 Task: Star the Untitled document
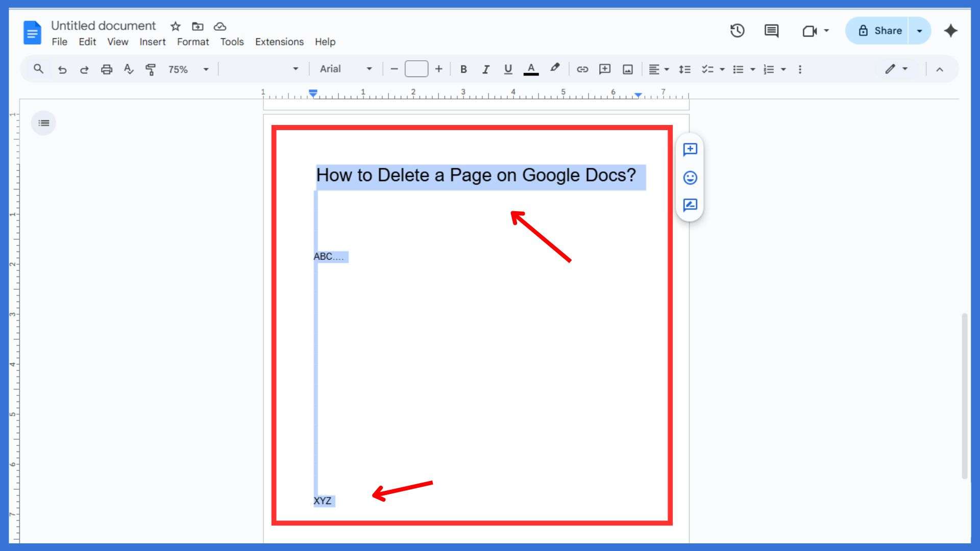tap(176, 26)
